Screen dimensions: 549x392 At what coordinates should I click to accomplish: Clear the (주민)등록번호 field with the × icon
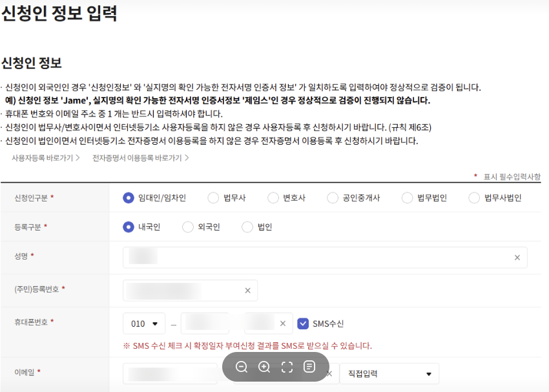point(247,291)
